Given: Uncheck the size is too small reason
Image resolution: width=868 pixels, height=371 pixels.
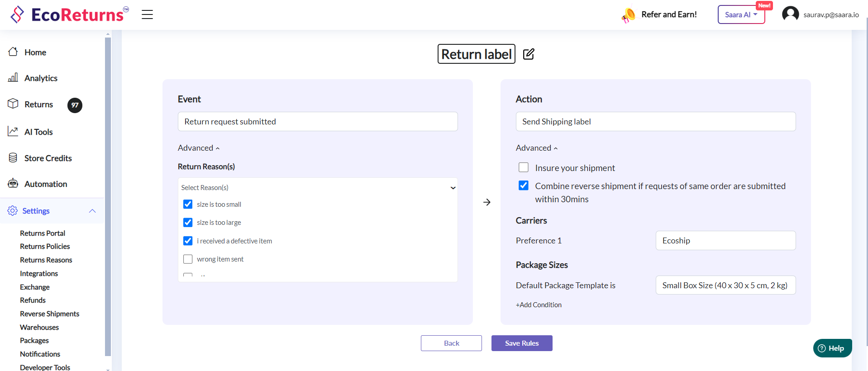Looking at the screenshot, I should tap(188, 205).
